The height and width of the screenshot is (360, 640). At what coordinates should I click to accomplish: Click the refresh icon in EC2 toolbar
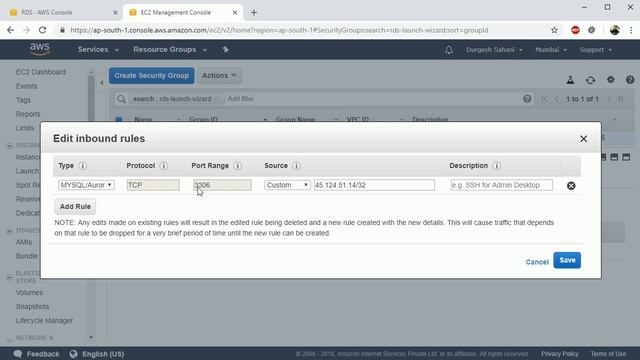point(590,80)
